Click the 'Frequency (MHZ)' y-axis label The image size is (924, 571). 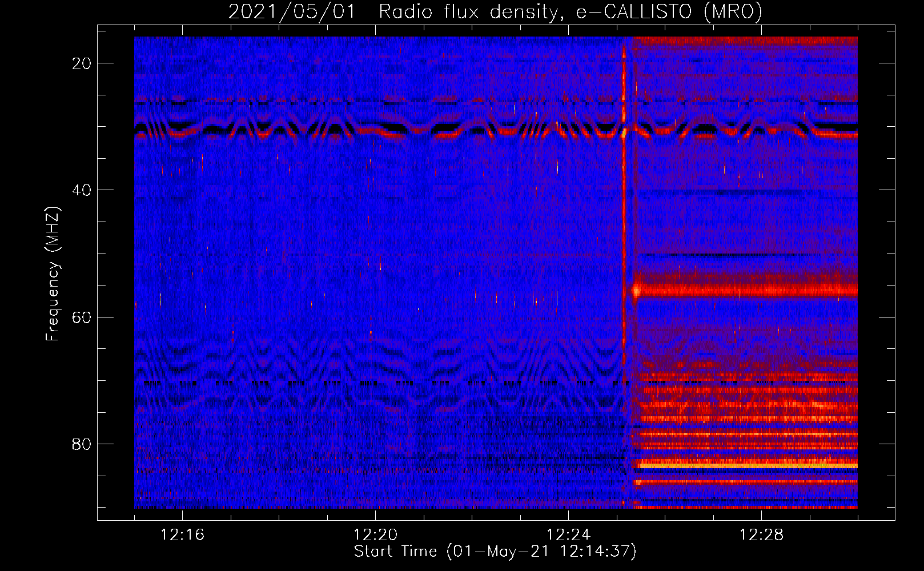(53, 274)
